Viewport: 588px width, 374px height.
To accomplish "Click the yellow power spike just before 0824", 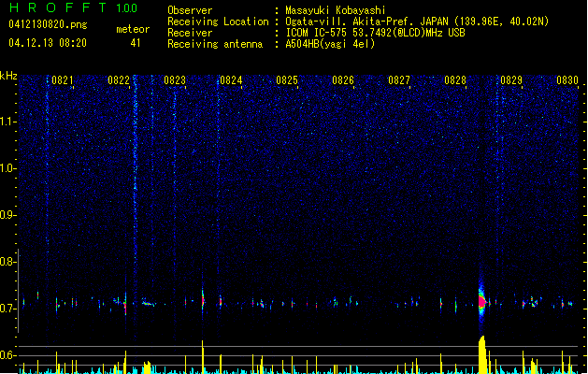I will (x=203, y=357).
